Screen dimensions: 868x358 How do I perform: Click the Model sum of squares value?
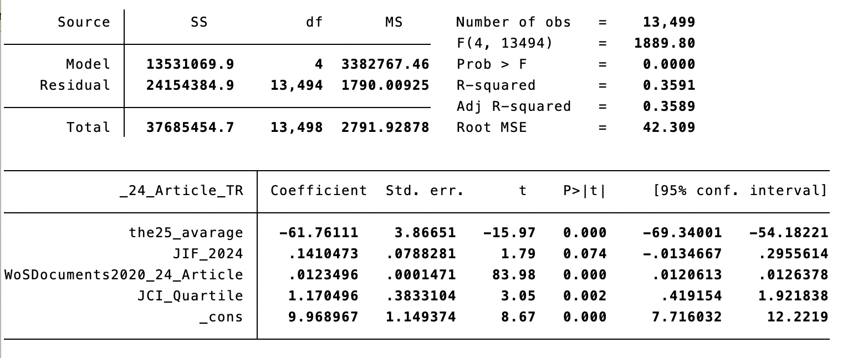(x=190, y=64)
